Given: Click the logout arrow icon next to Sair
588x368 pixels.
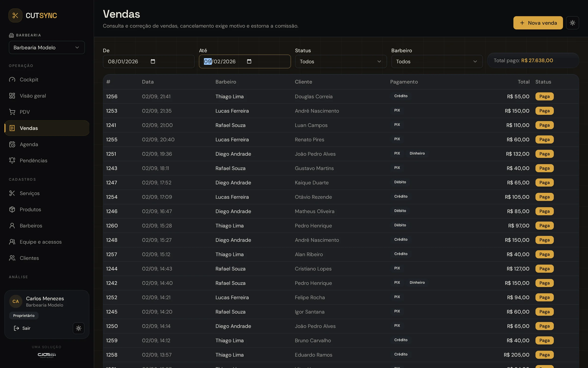Looking at the screenshot, I should [x=16, y=328].
